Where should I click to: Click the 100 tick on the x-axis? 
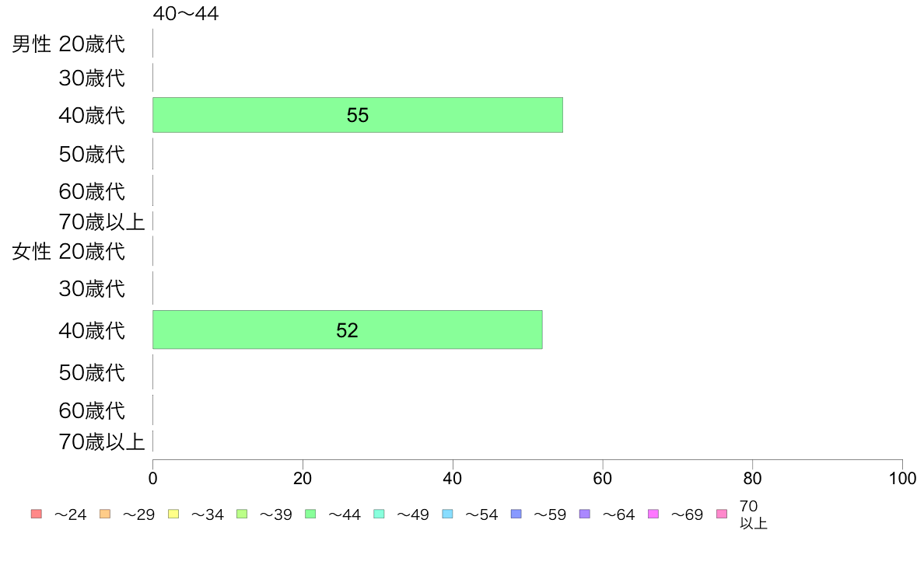(902, 478)
